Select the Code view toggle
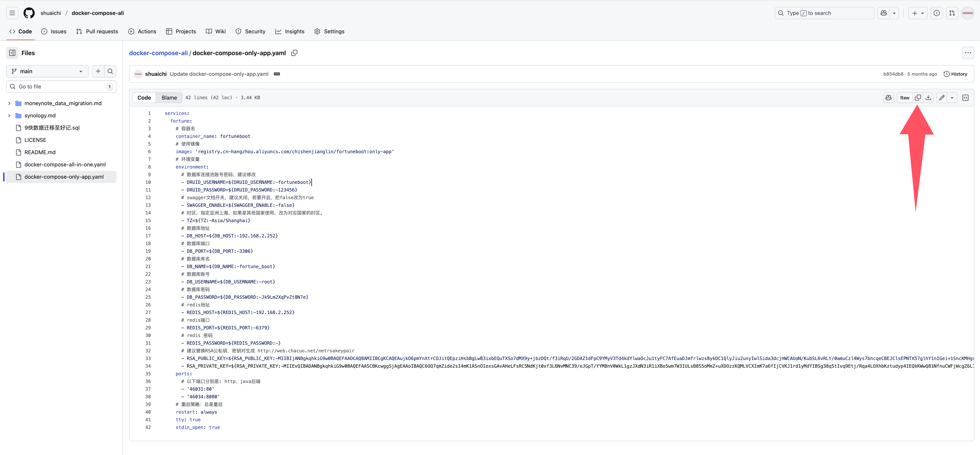980x455 pixels. pos(144,98)
